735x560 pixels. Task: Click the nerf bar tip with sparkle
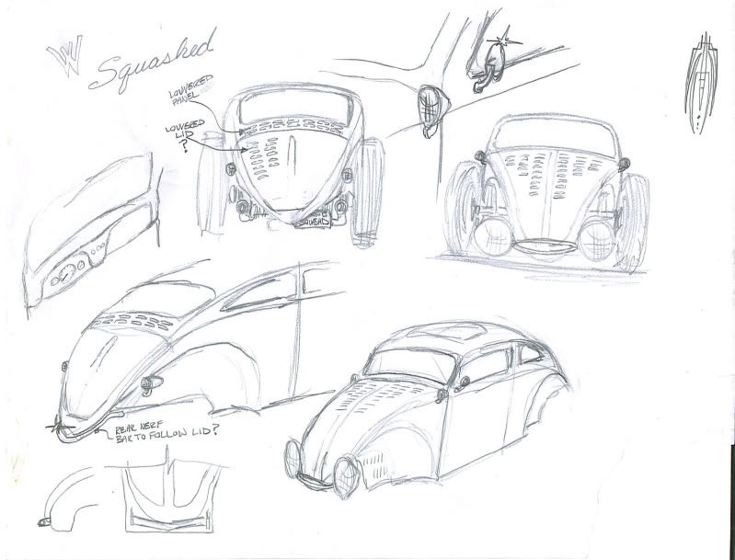(60, 426)
